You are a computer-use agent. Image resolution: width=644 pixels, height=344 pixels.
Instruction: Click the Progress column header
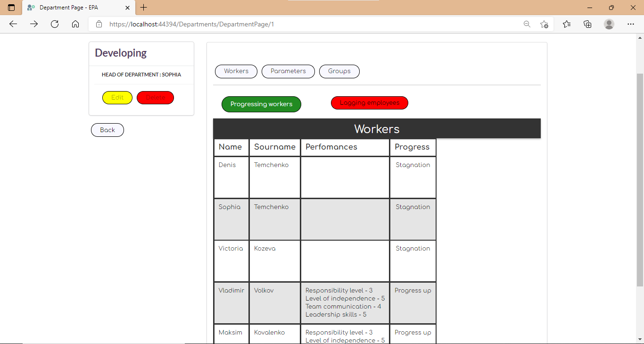(413, 147)
